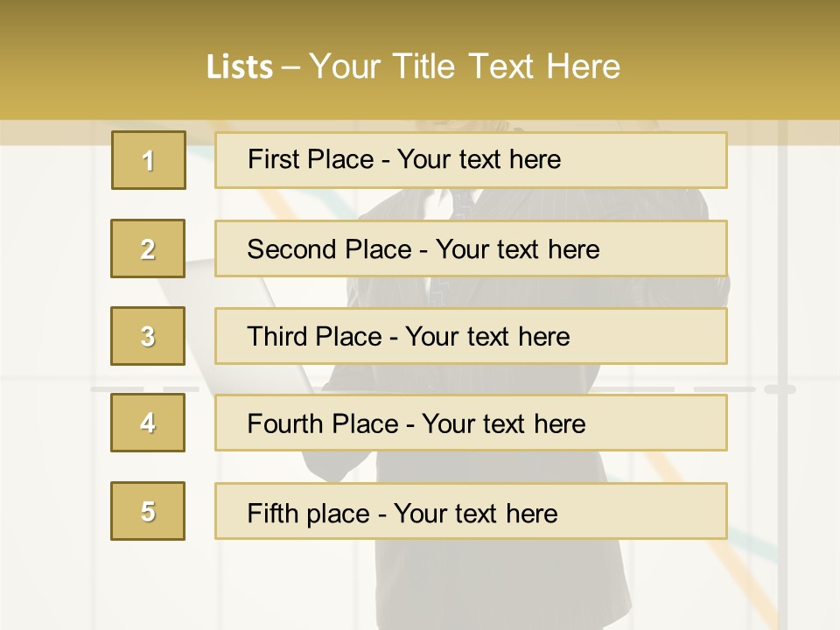The height and width of the screenshot is (630, 840).
Task: Click the "Fourth Place - Your text here" box
Action: click(471, 423)
